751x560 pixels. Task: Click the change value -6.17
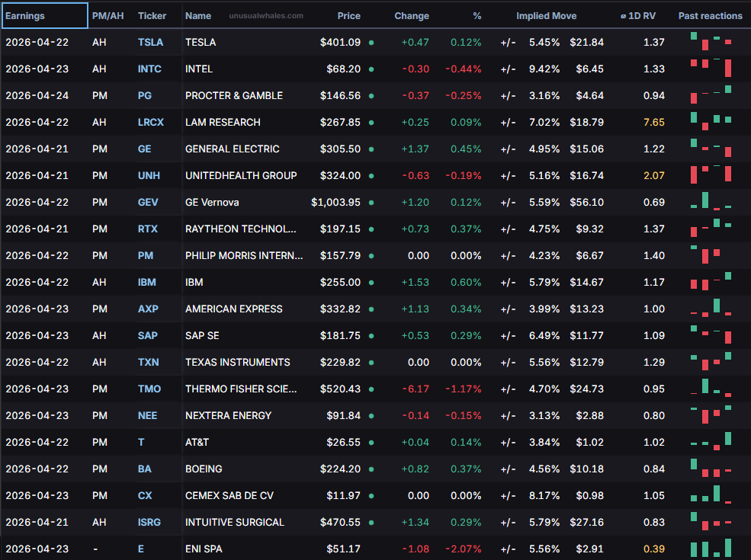(x=416, y=389)
